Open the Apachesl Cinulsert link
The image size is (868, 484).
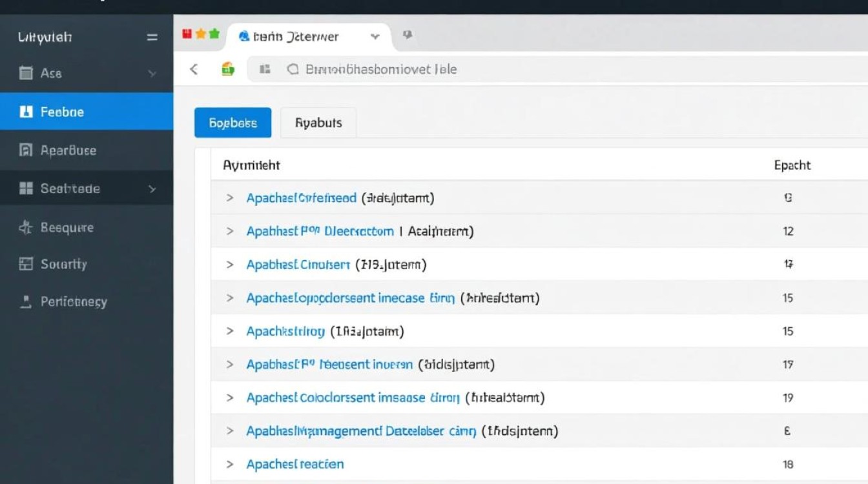pyautogui.click(x=298, y=265)
